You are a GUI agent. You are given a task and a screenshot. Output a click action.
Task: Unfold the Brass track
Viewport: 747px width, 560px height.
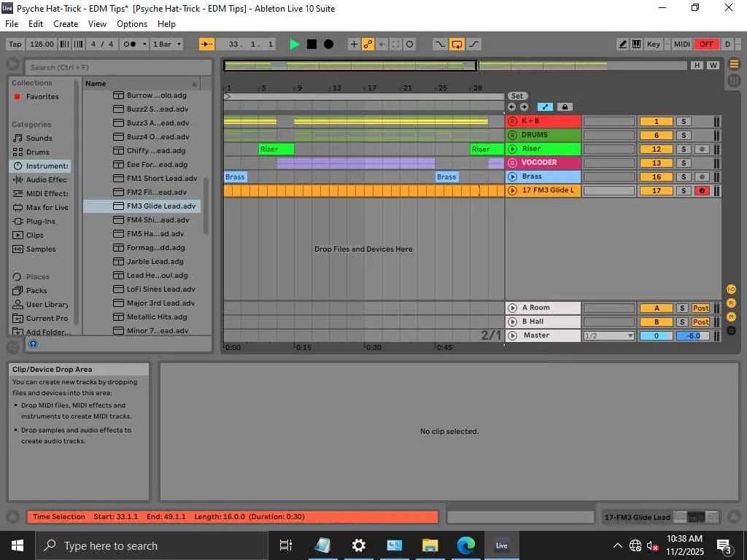click(513, 176)
